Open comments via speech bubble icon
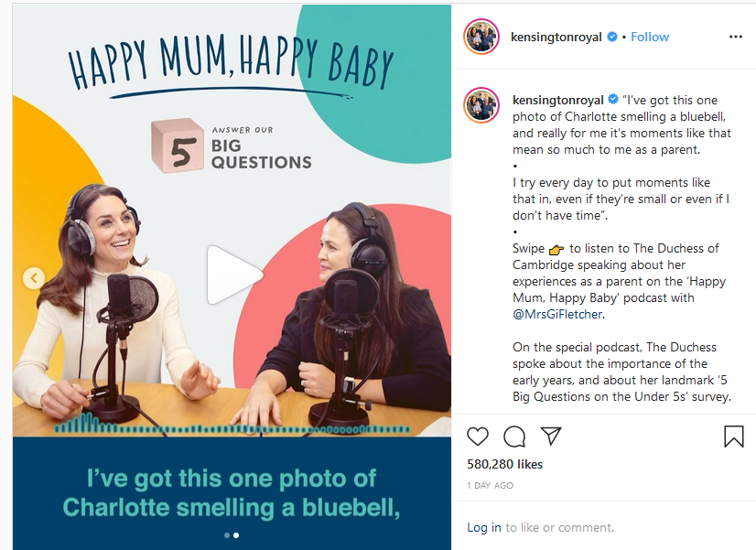 pos(514,437)
